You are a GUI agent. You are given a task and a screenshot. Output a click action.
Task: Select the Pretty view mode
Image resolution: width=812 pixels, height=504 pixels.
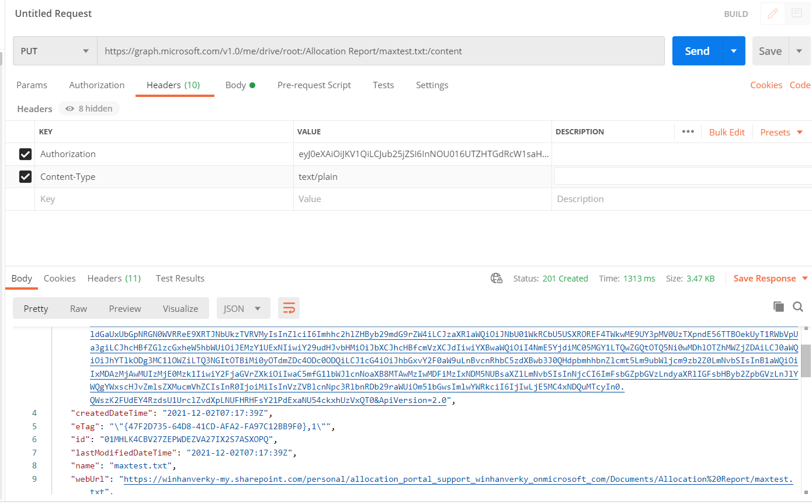(36, 308)
